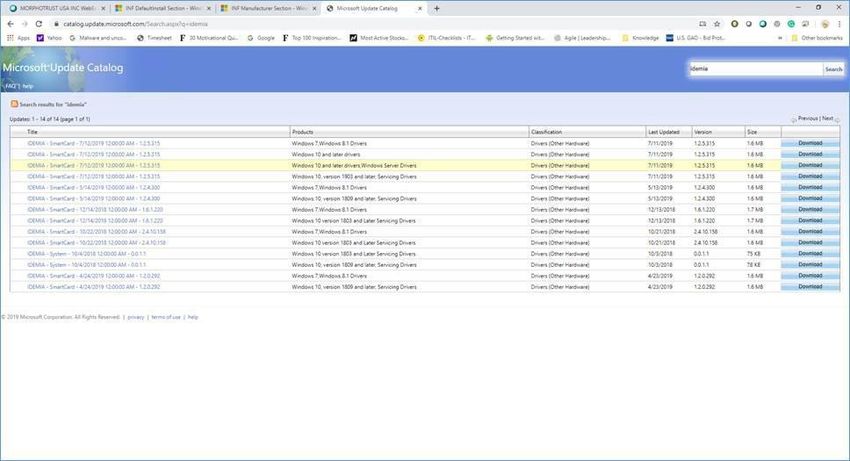850x461 pixels.
Task: Open the privacy link in the footer
Action: tap(136, 317)
